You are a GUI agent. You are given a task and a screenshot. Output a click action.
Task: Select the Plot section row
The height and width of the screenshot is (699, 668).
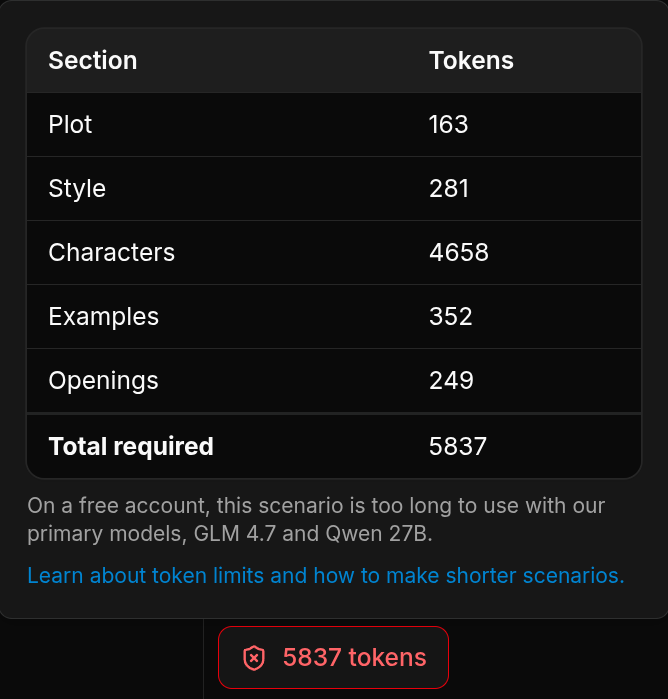point(334,124)
